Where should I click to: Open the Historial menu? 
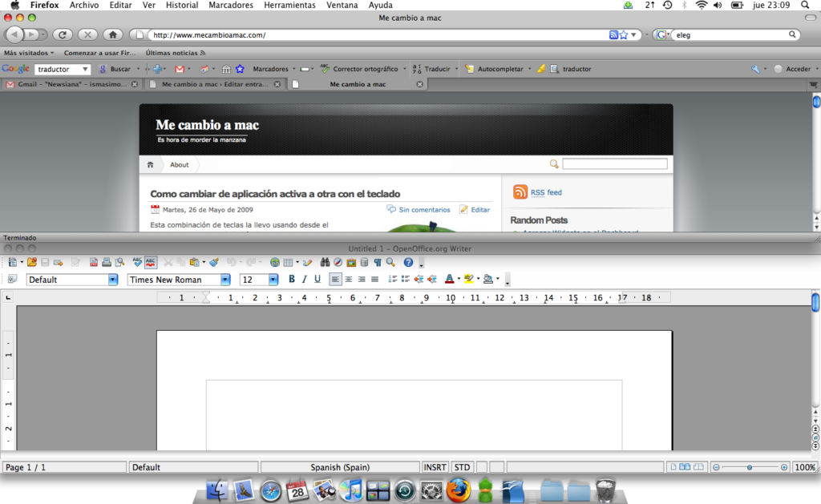pyautogui.click(x=182, y=6)
